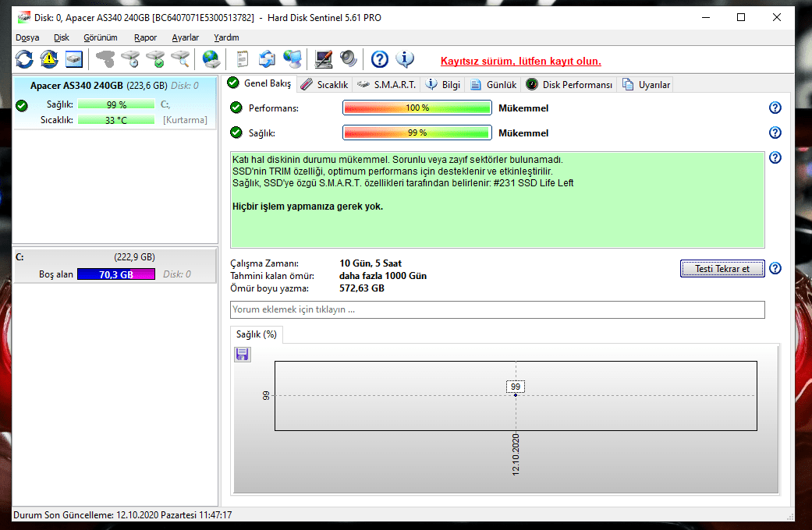Open the Yardım menu
The image size is (812, 530).
click(226, 37)
